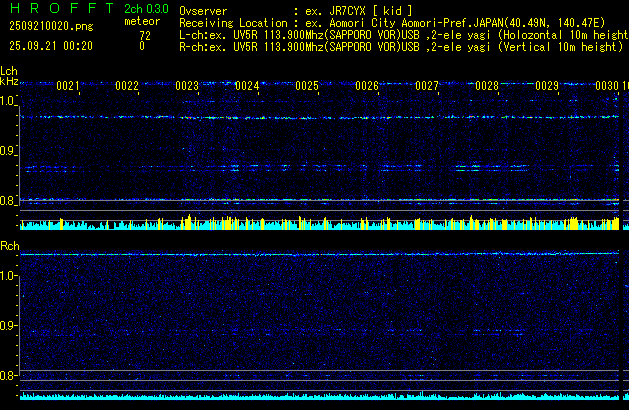Click the Lch channel label
The width and height of the screenshot is (629, 410).
[9, 71]
